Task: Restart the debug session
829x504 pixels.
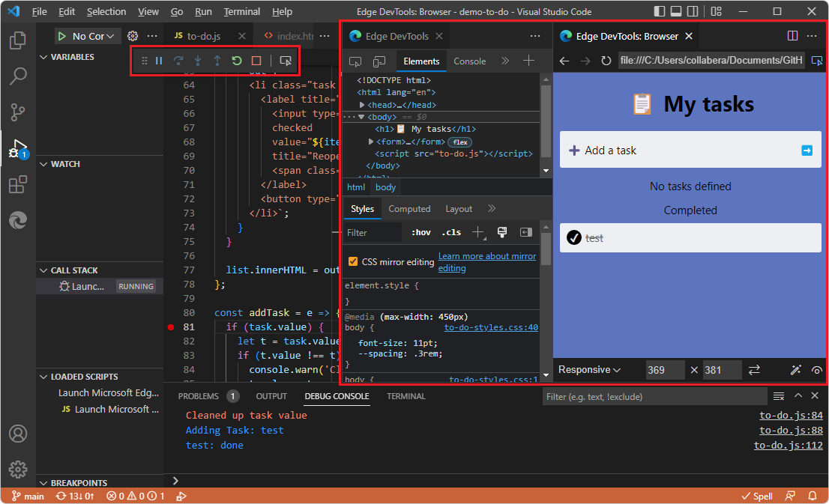Action: point(237,61)
